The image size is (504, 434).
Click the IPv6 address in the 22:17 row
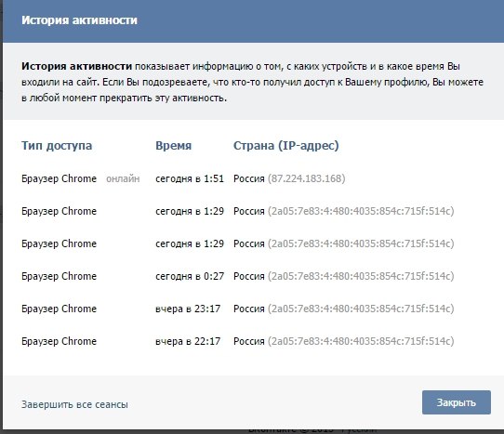pyautogui.click(x=361, y=341)
